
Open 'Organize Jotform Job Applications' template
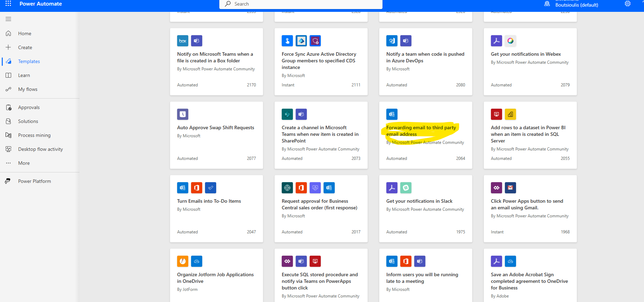215,278
